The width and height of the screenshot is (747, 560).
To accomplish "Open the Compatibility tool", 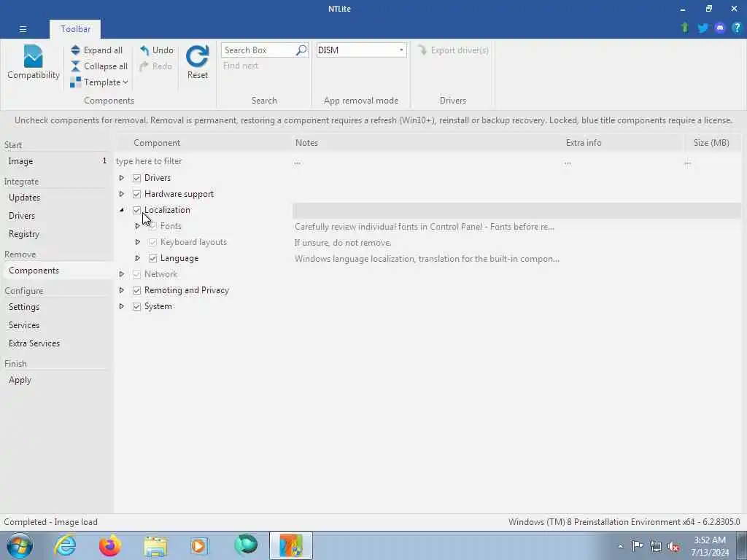I will (34, 63).
